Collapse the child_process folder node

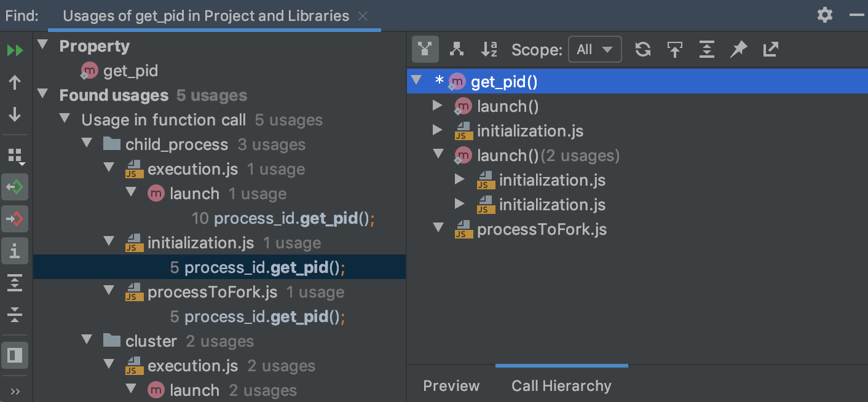(87, 143)
